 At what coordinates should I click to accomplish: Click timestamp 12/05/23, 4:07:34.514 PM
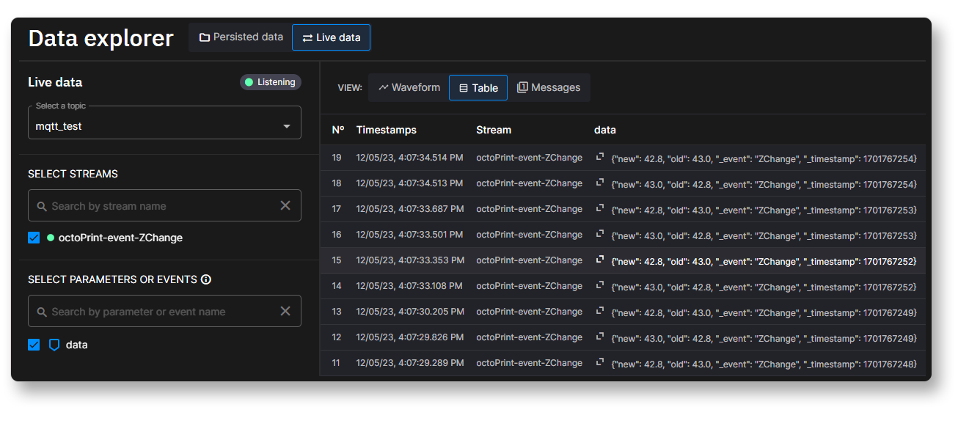(410, 158)
